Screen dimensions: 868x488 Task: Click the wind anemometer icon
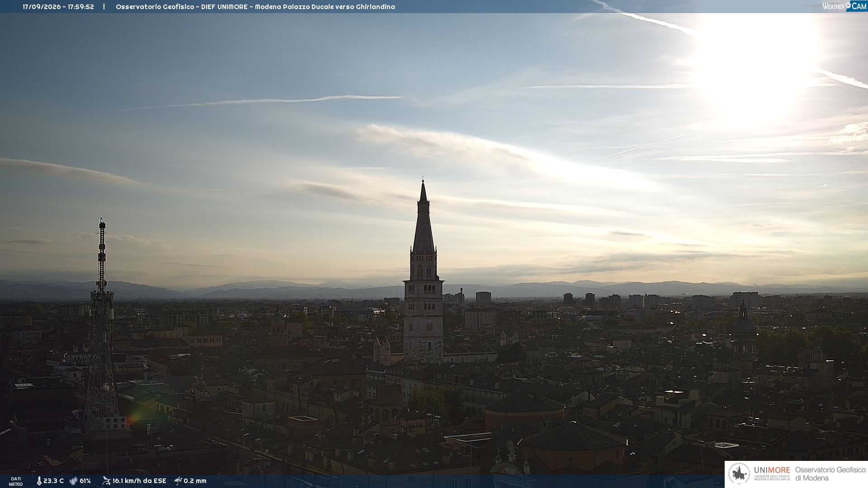[106, 481]
